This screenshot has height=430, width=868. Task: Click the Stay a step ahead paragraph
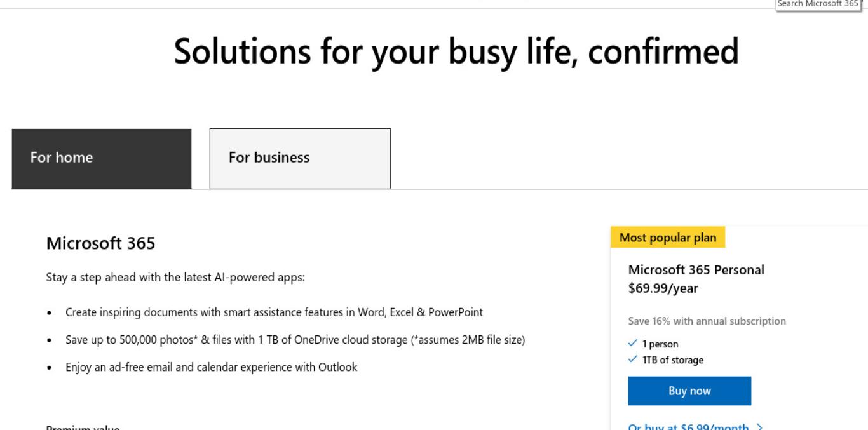pos(176,278)
